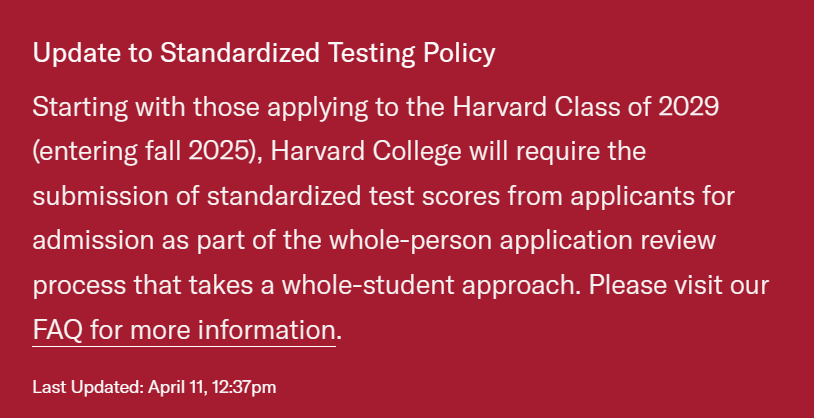814x418 pixels.
Task: Click the words 'Please visit our'
Action: click(x=679, y=286)
